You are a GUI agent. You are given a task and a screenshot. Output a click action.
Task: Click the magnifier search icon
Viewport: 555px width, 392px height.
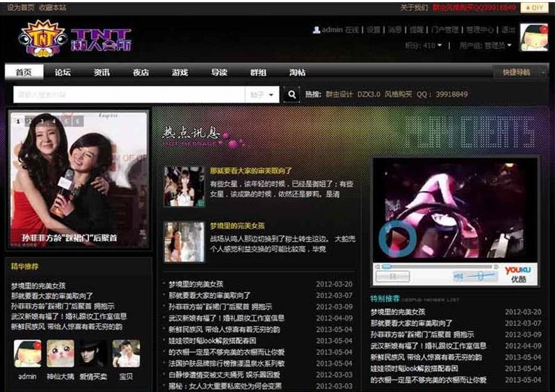point(293,94)
